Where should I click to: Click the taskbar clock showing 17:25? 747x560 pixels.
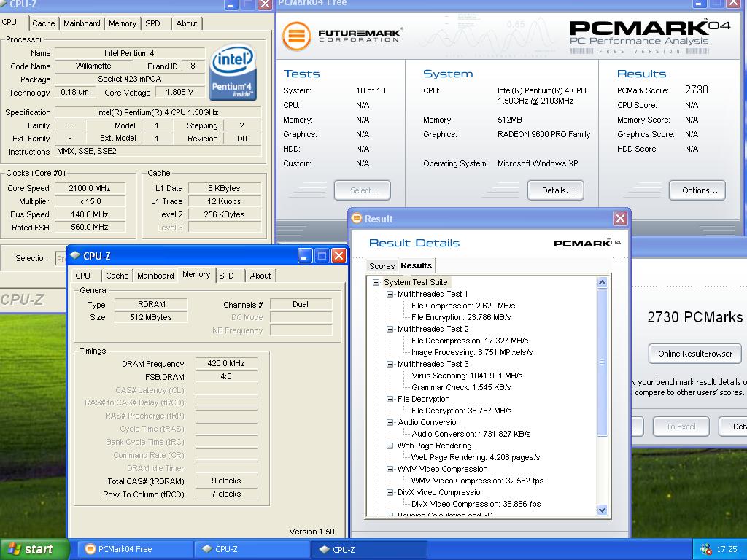pyautogui.click(x=727, y=549)
